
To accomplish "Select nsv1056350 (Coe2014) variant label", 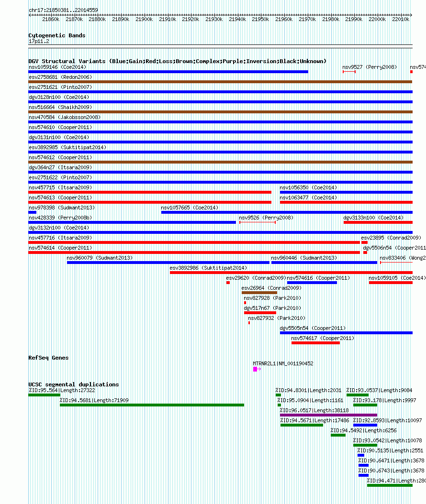I will coord(308,187).
